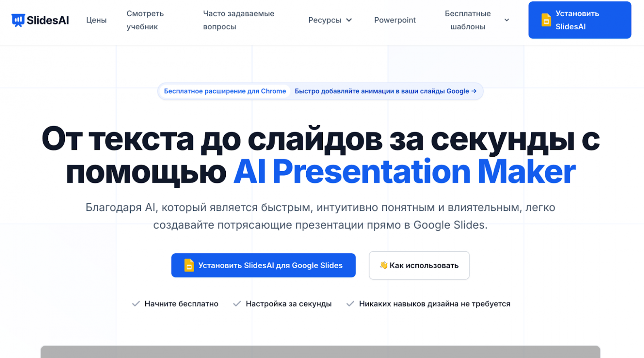Image resolution: width=644 pixels, height=358 pixels.
Task: Open the Бесплатное расширение для Chrome link
Action: (225, 91)
